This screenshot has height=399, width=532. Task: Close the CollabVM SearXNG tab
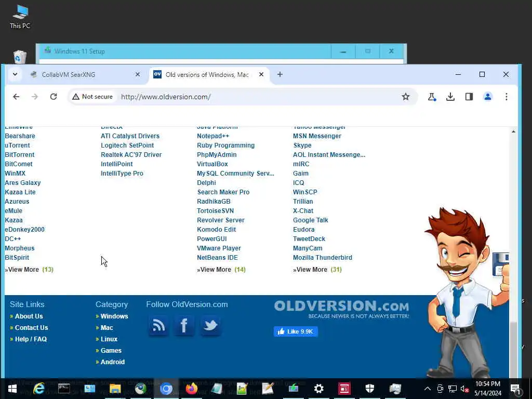(137, 74)
